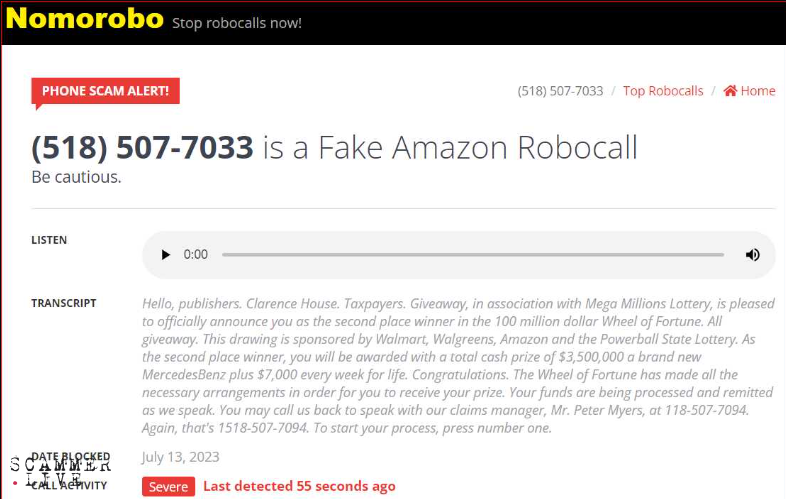Play the robocall audio recording
The height and width of the screenshot is (499, 786).
(x=165, y=255)
